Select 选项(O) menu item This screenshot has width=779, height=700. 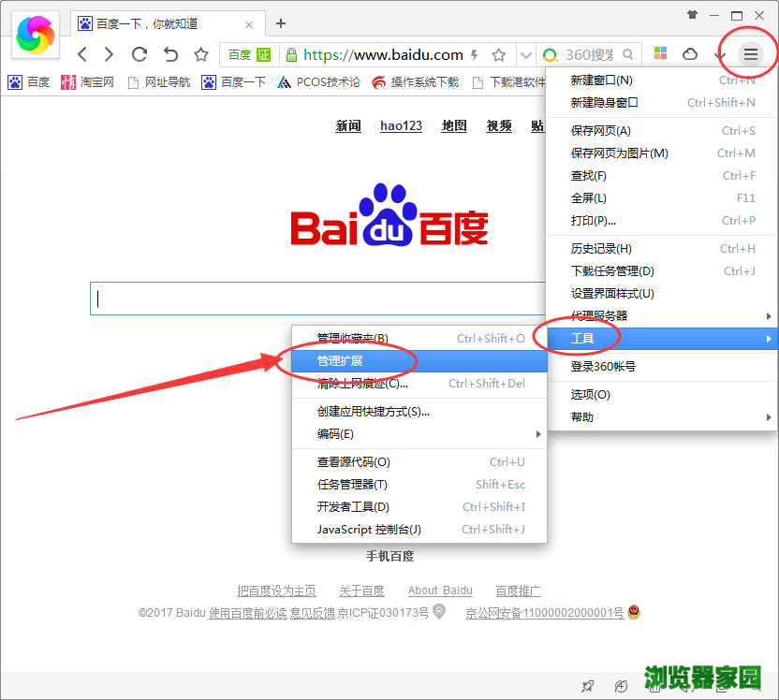(x=662, y=395)
